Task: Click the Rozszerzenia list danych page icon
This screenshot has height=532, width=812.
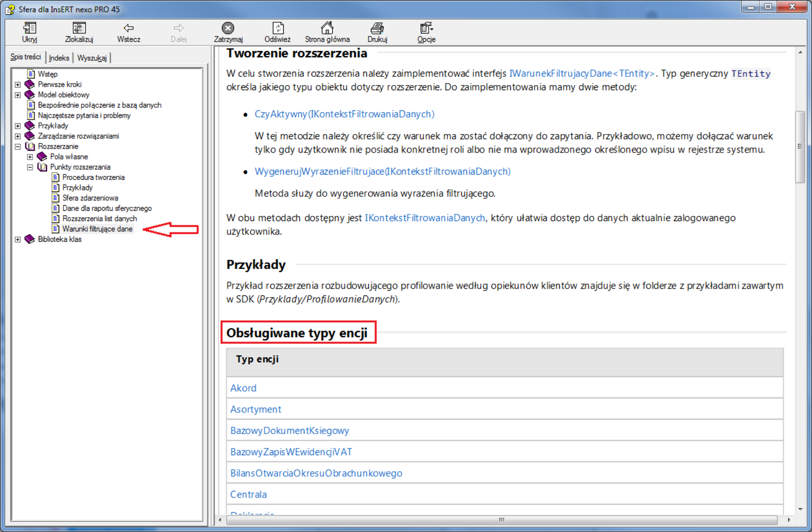Action: 56,219
